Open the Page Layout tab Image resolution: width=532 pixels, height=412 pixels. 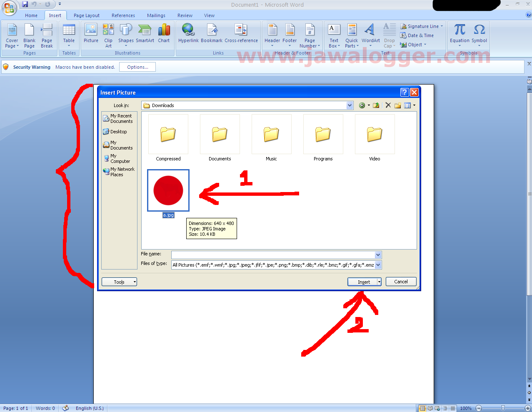87,15
